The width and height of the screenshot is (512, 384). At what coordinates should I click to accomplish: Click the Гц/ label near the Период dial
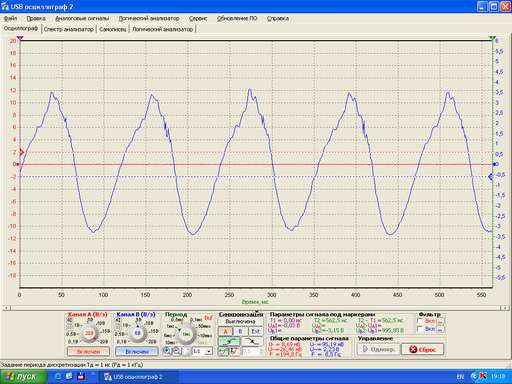click(208, 318)
